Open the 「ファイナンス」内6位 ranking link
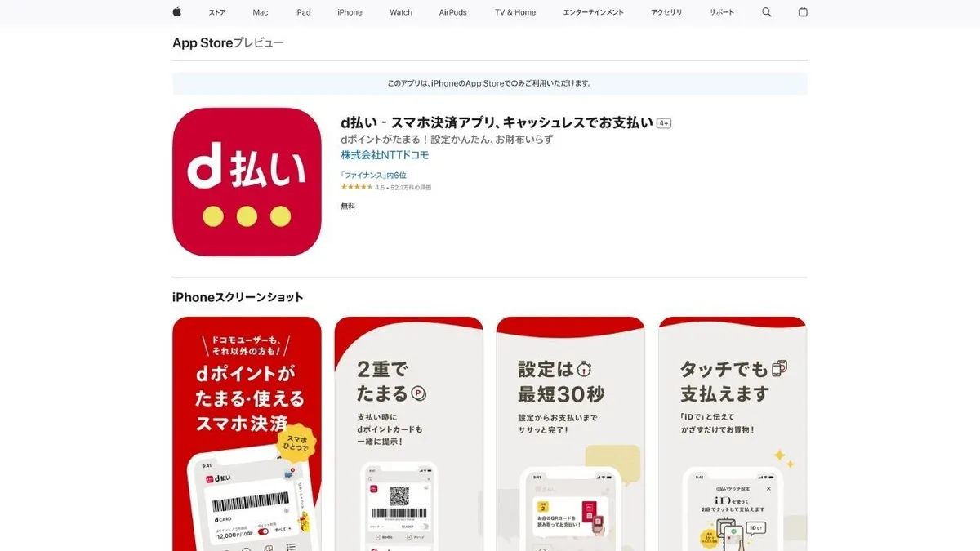Image resolution: width=980 pixels, height=551 pixels. (373, 175)
